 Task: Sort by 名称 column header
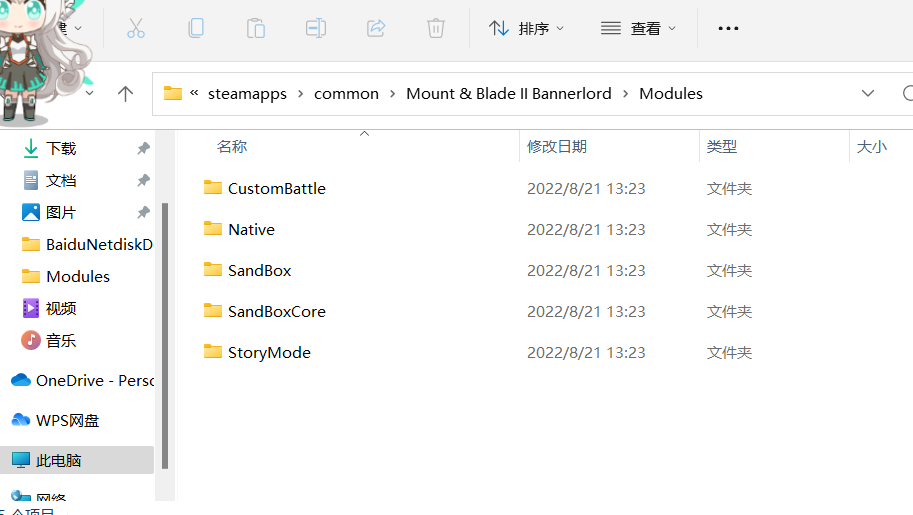tap(232, 147)
